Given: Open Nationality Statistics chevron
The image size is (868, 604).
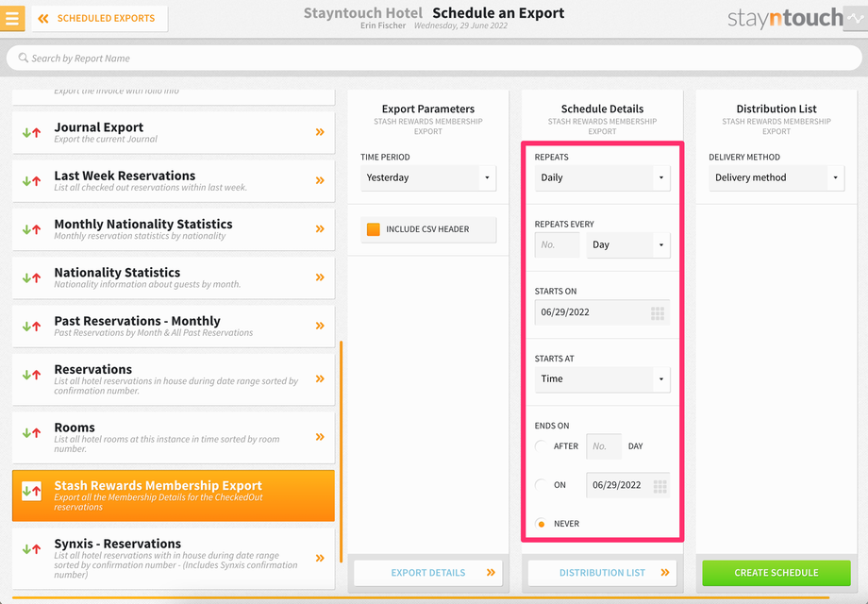Looking at the screenshot, I should tap(320, 277).
